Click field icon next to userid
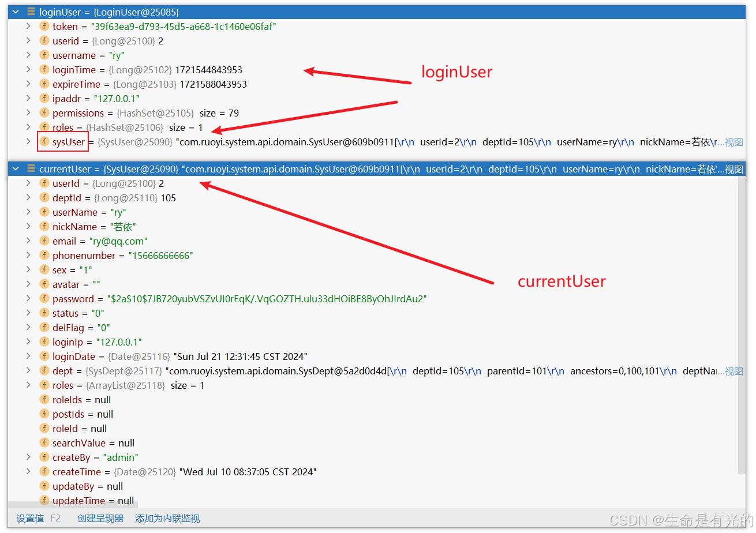 point(44,40)
